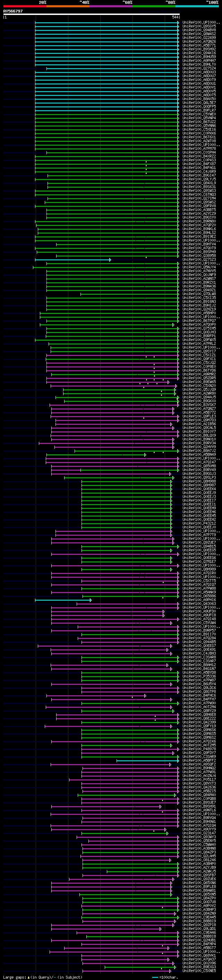Select hit label UniRef100_A7PM78
The width and height of the screenshot is (222, 980).
pyautogui.click(x=199, y=148)
